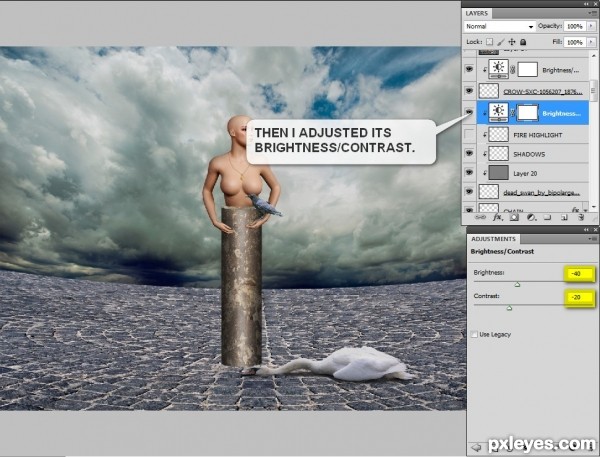Hide the SHADOWS layer

coord(469,153)
